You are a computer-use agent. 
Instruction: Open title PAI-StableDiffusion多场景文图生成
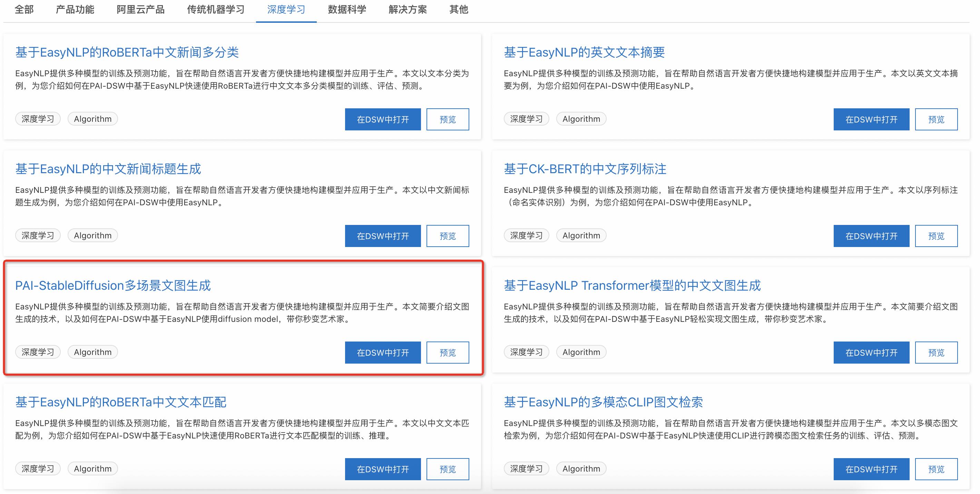[x=113, y=286]
